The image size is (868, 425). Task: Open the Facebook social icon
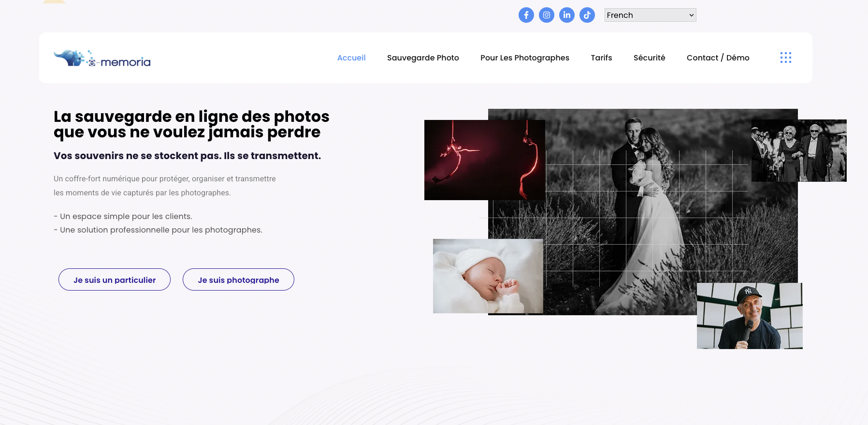coord(526,15)
